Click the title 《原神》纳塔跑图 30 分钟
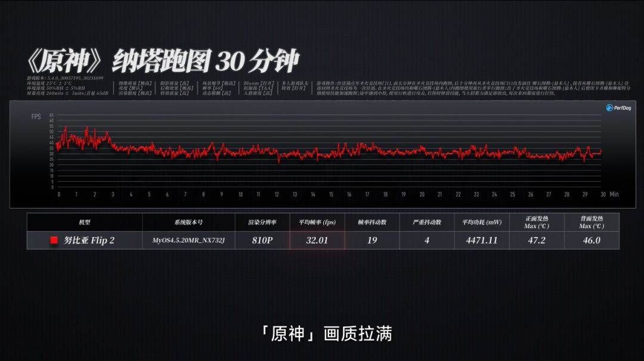Image resolution: width=644 pixels, height=361 pixels. tap(163, 61)
